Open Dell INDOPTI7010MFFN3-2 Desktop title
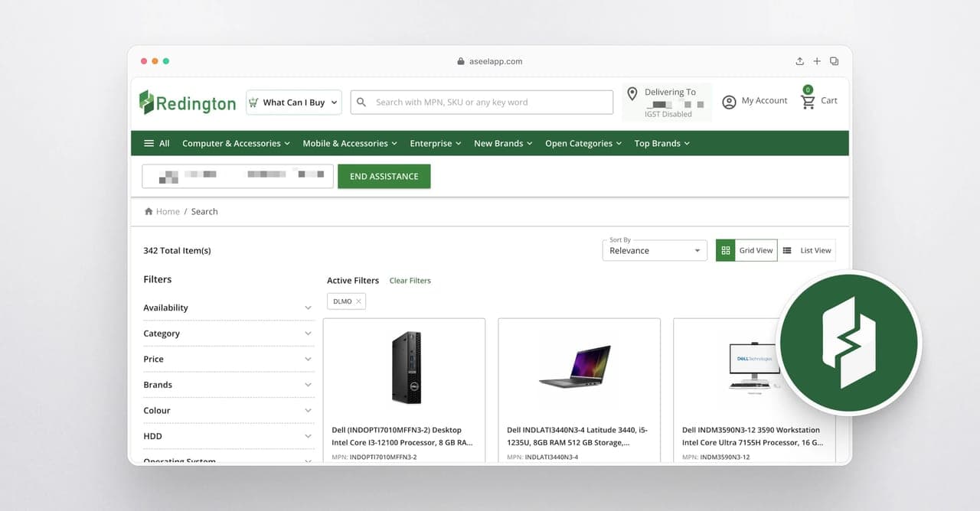Screen dimensions: 980x511 point(402,436)
